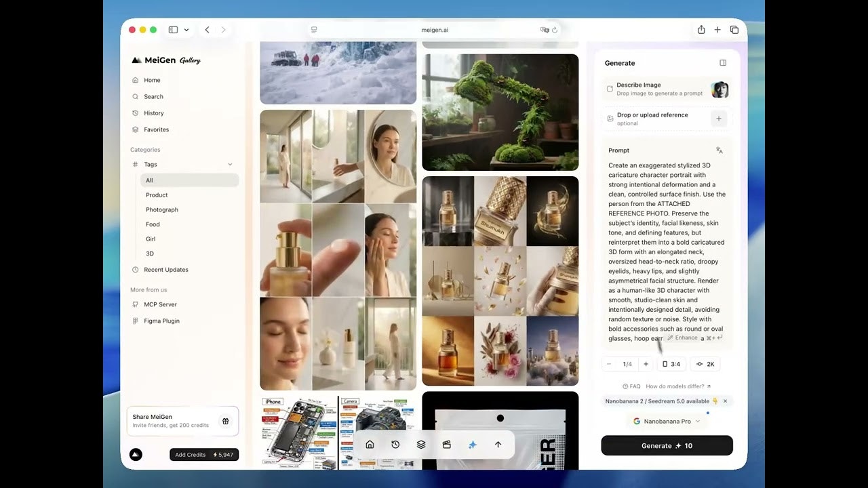Increase image count with the plus stepper
The width and height of the screenshot is (868, 488).
(x=646, y=364)
